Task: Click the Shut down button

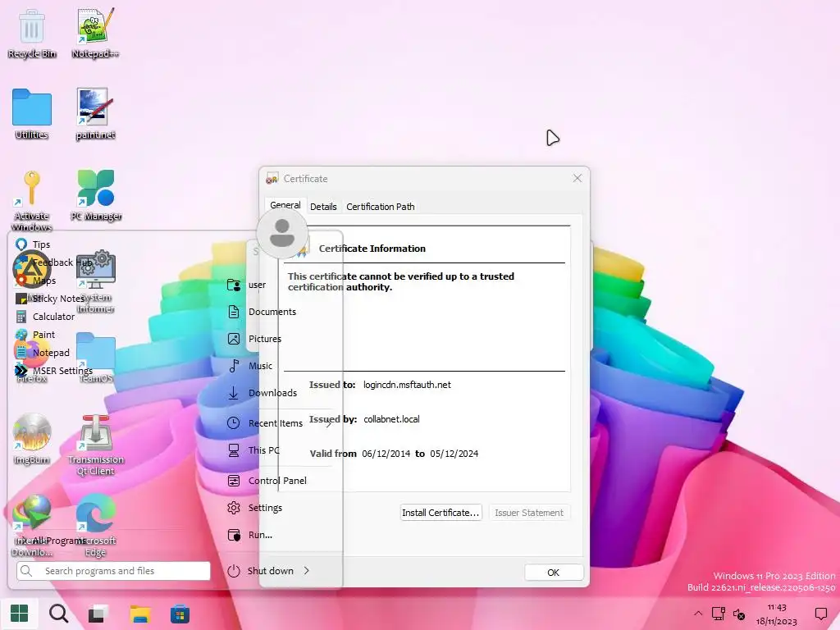Action: point(260,571)
